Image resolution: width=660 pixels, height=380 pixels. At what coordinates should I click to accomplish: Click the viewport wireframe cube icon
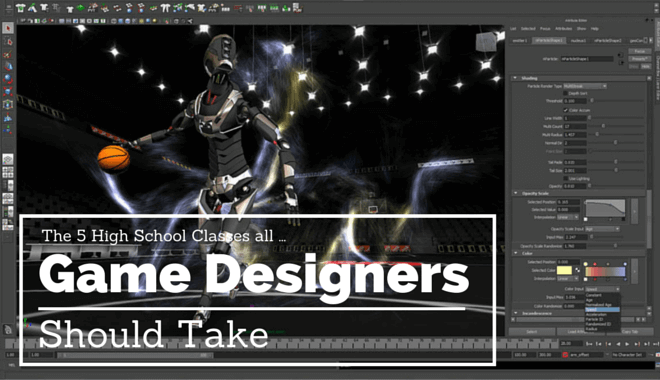(x=114, y=21)
